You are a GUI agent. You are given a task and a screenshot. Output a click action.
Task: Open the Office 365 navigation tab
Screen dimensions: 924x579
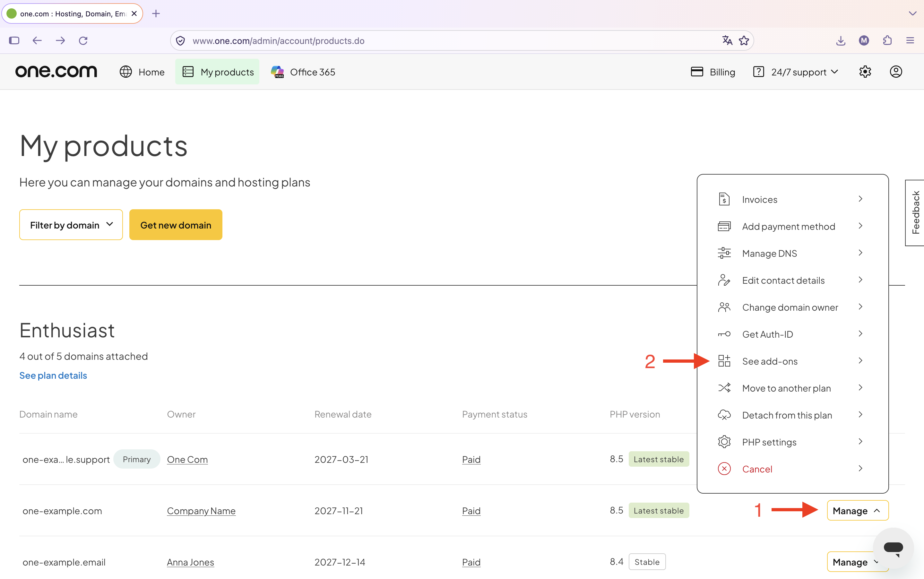(x=303, y=72)
